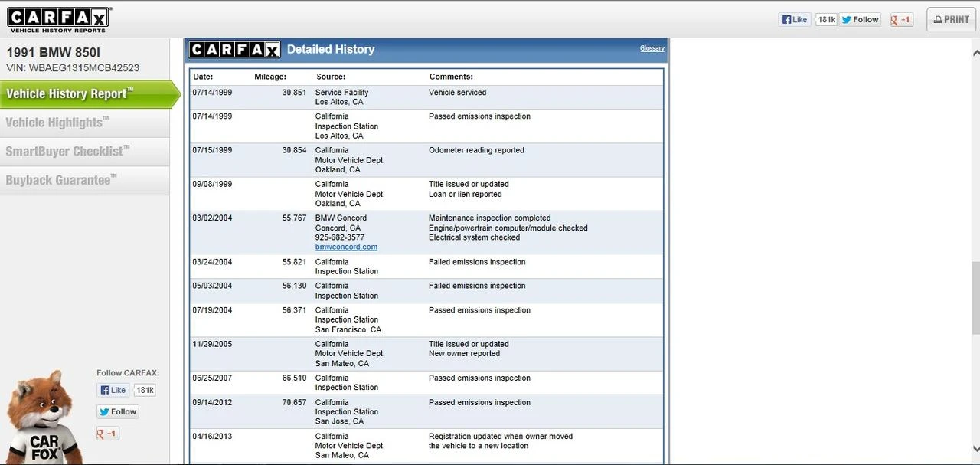Click the Twitter Follow button under Follow CARFAX
Image resolution: width=980 pixels, height=465 pixels.
pyautogui.click(x=118, y=411)
